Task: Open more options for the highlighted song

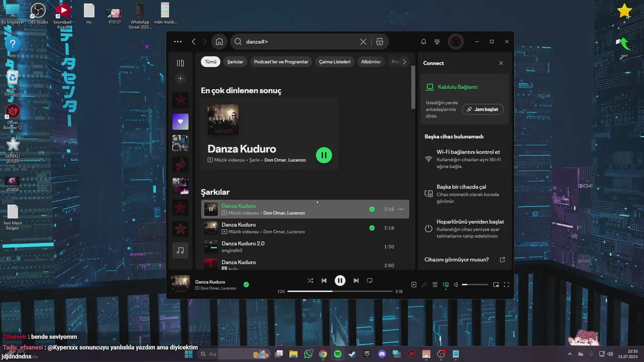Action: click(401, 209)
